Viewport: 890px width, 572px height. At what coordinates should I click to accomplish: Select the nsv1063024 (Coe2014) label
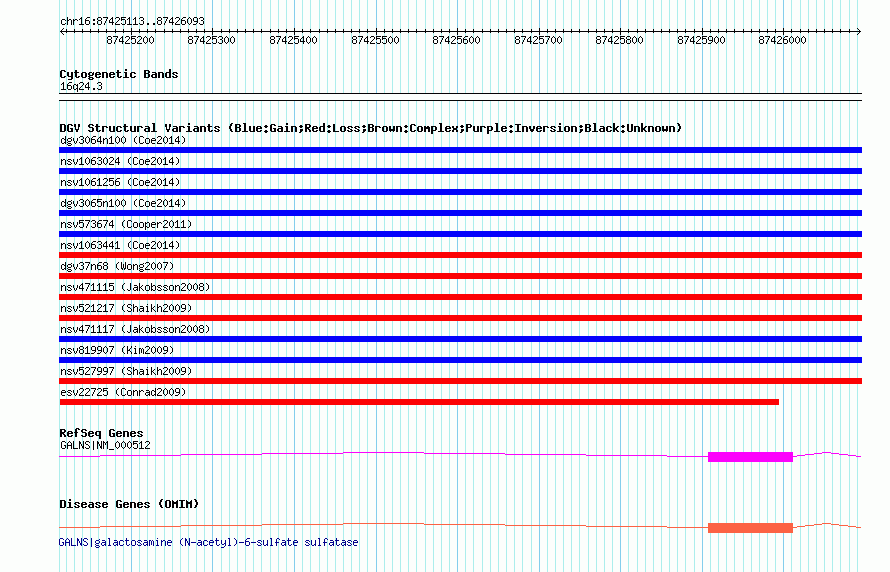point(120,161)
